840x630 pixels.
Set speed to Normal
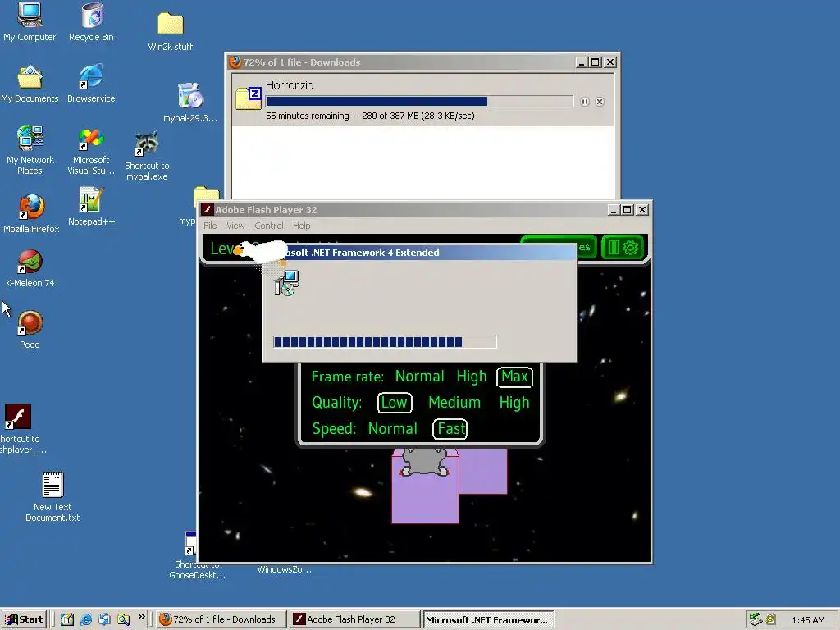coord(393,428)
